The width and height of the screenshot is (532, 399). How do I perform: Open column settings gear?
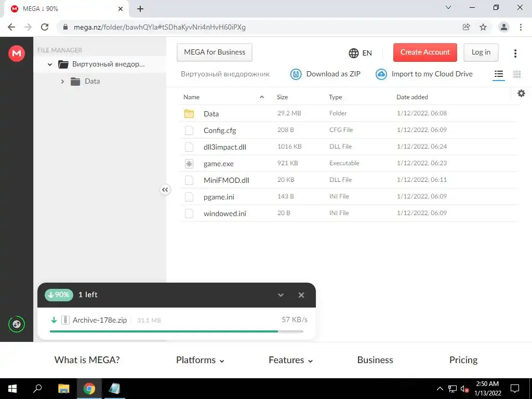(522, 94)
